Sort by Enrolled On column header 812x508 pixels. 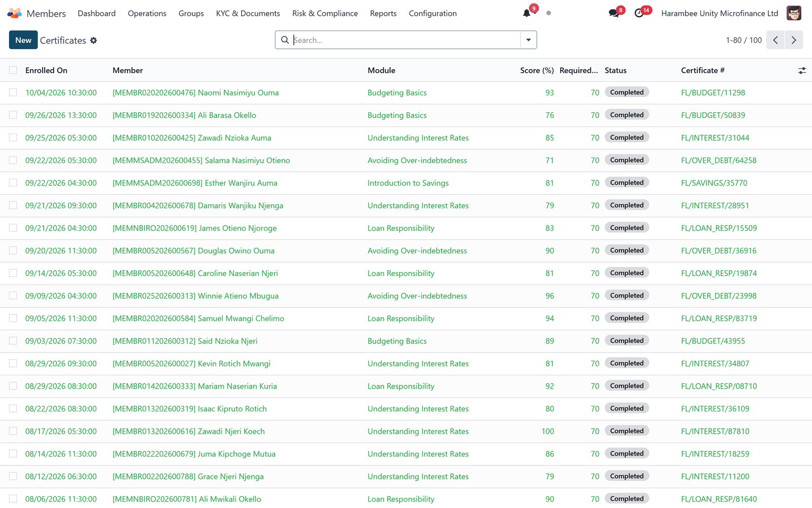click(46, 70)
